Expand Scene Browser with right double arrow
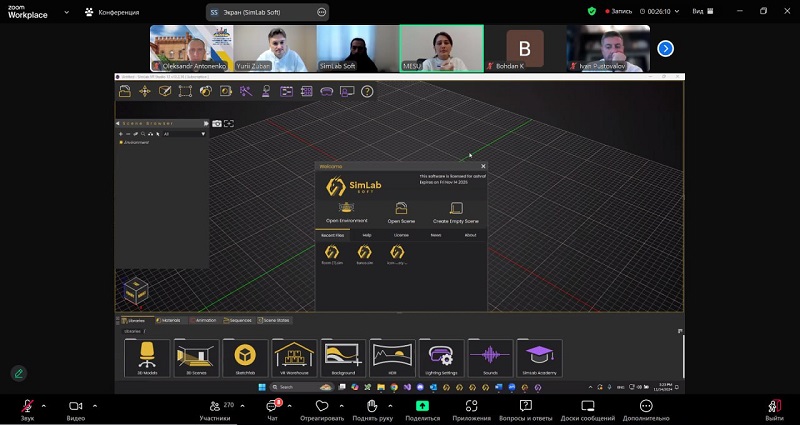This screenshot has width=800, height=425. [x=206, y=123]
